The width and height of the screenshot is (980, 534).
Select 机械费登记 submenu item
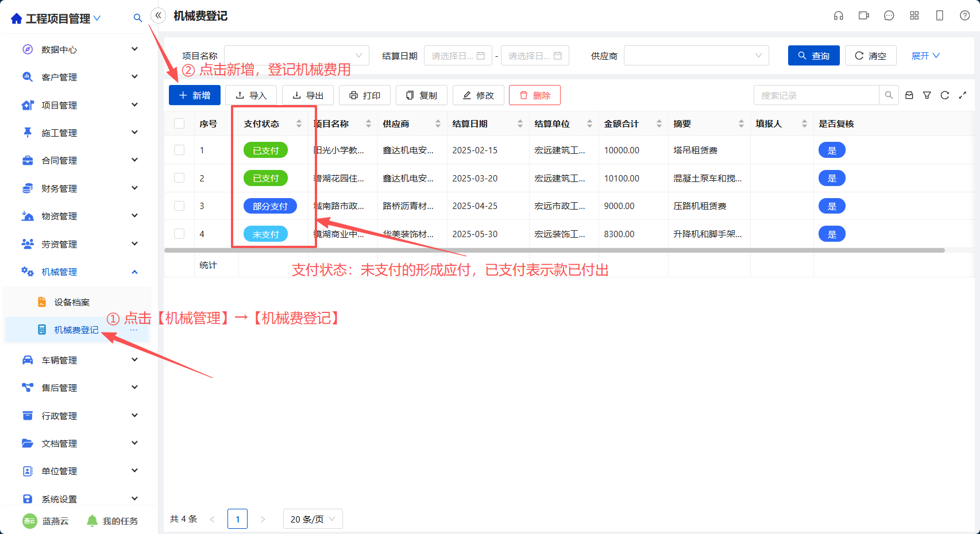tap(76, 330)
